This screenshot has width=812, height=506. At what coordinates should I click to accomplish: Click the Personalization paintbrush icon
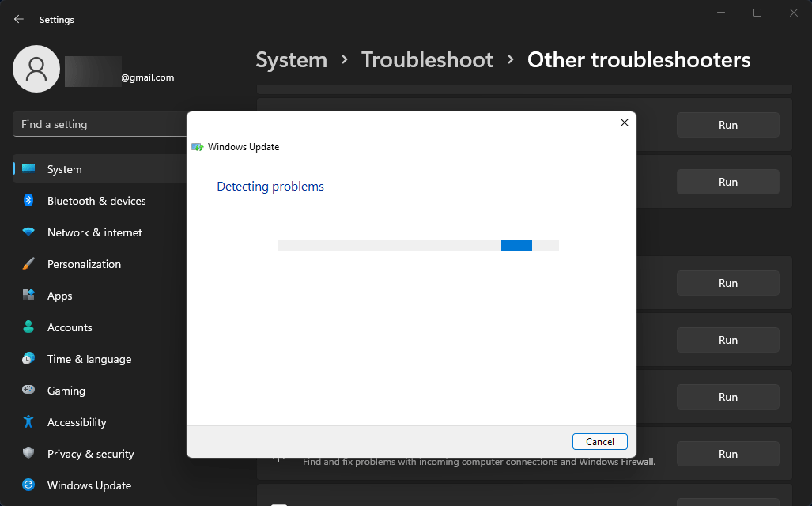28,263
